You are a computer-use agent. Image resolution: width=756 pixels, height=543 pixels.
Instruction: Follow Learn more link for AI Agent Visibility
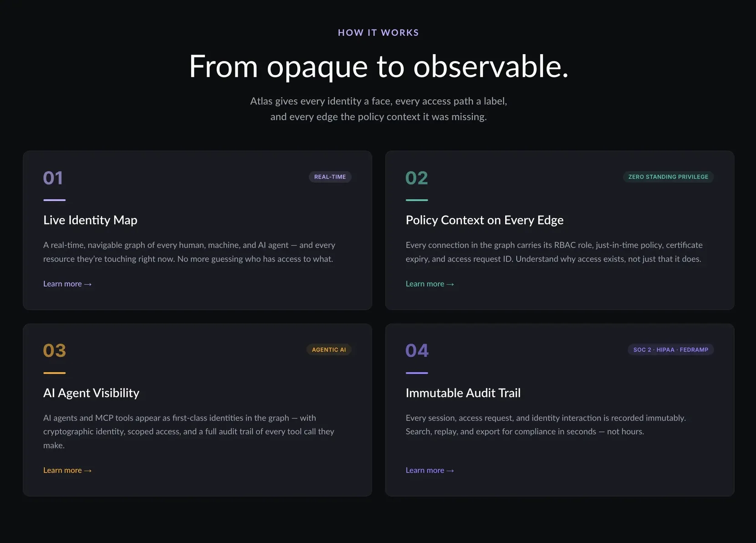[67, 471]
